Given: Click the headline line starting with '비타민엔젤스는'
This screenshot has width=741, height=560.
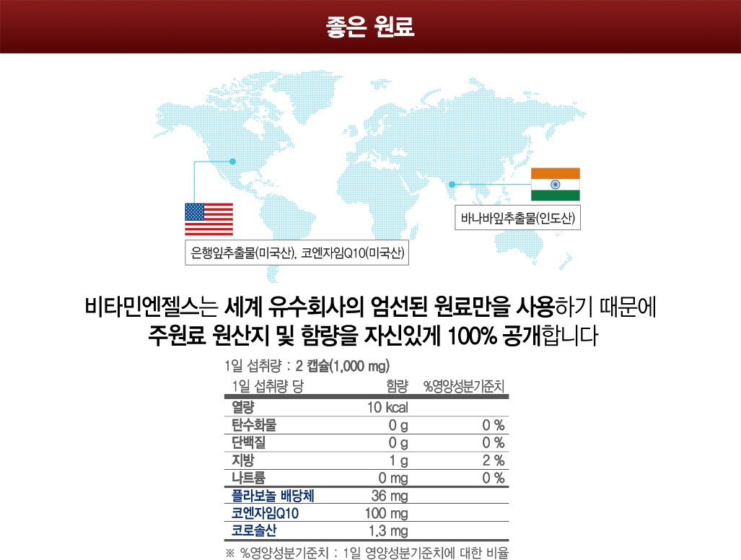Looking at the screenshot, I should tap(371, 307).
